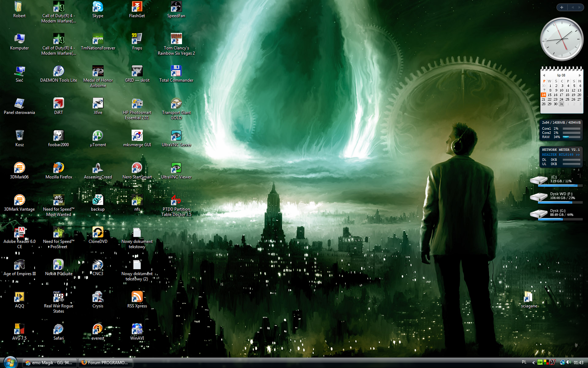Image resolution: width=588 pixels, height=368 pixels.
Task: Select the PTDD Partition Table Doctor icon
Action: 176,206
